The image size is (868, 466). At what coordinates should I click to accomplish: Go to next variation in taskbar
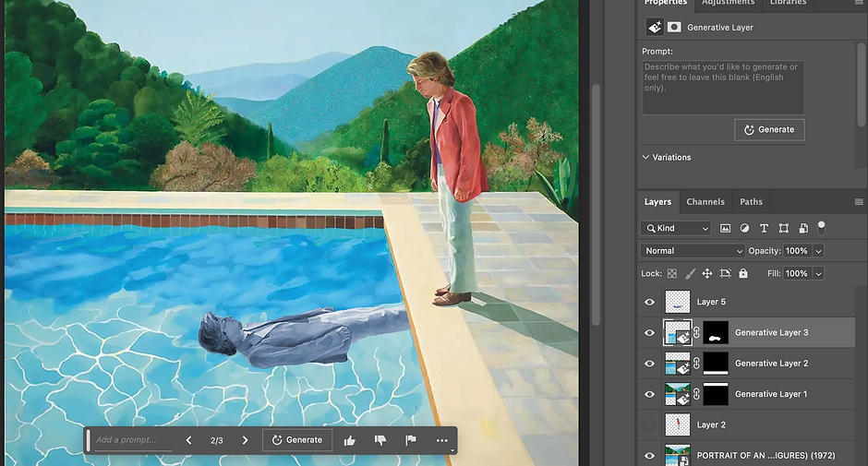(245, 440)
